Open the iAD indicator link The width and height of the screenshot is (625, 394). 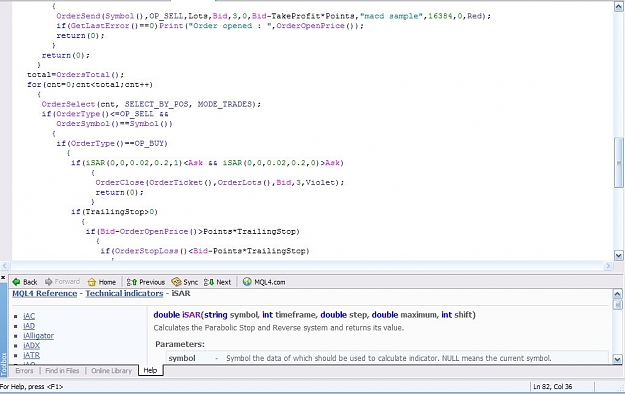pos(29,326)
